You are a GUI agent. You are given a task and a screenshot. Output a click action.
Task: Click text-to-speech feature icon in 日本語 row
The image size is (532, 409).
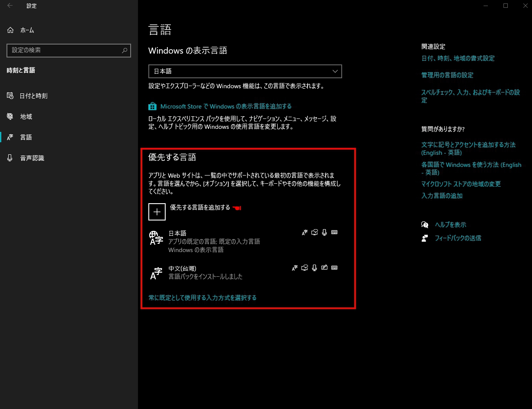315,233
